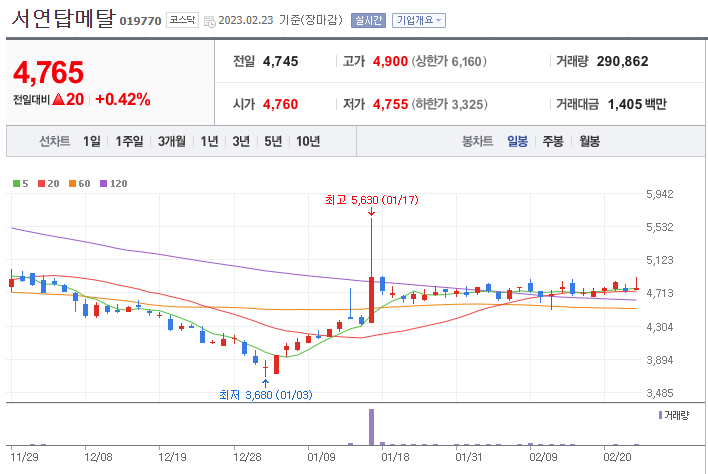Viewport: 708px width, 474px height.
Task: Click the 5,942 price axis label
Action: [x=660, y=195]
